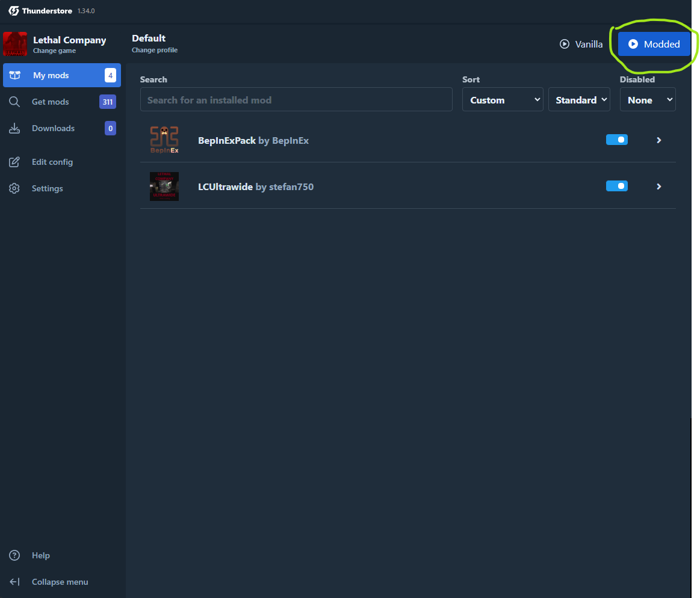Click the Collapse menu arrow icon
The image size is (700, 598).
[14, 582]
